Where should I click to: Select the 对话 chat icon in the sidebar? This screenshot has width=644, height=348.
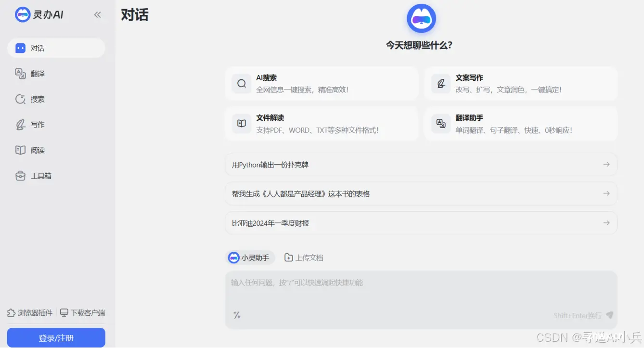[20, 48]
